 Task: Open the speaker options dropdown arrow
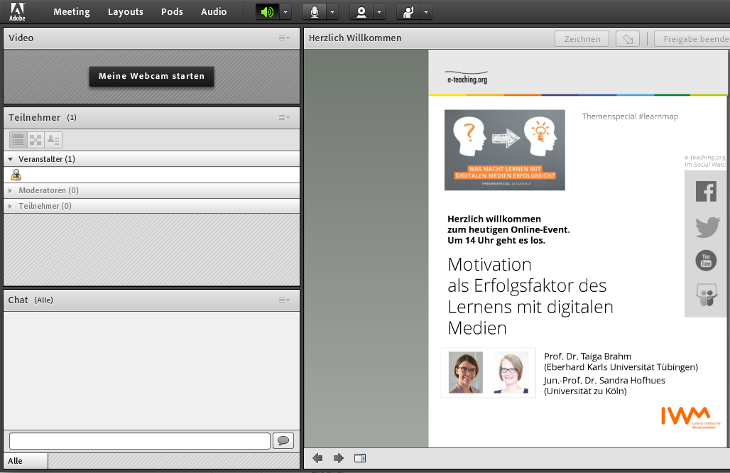[x=286, y=12]
